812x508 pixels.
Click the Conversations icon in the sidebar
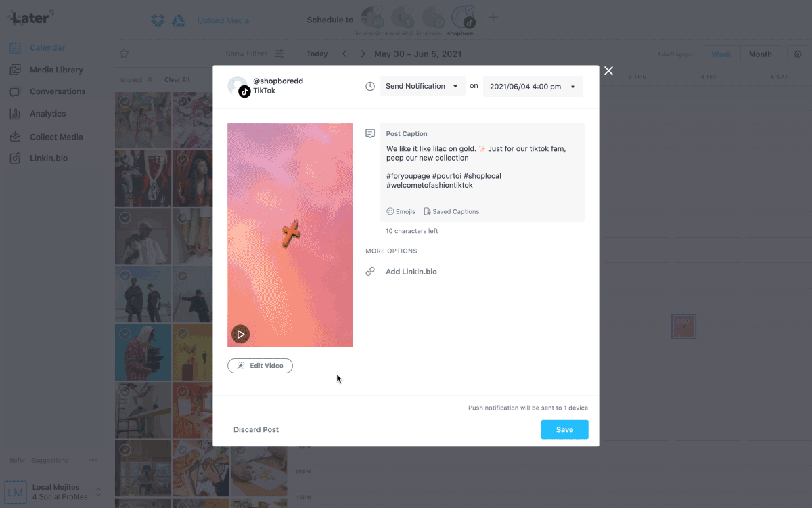tap(15, 91)
